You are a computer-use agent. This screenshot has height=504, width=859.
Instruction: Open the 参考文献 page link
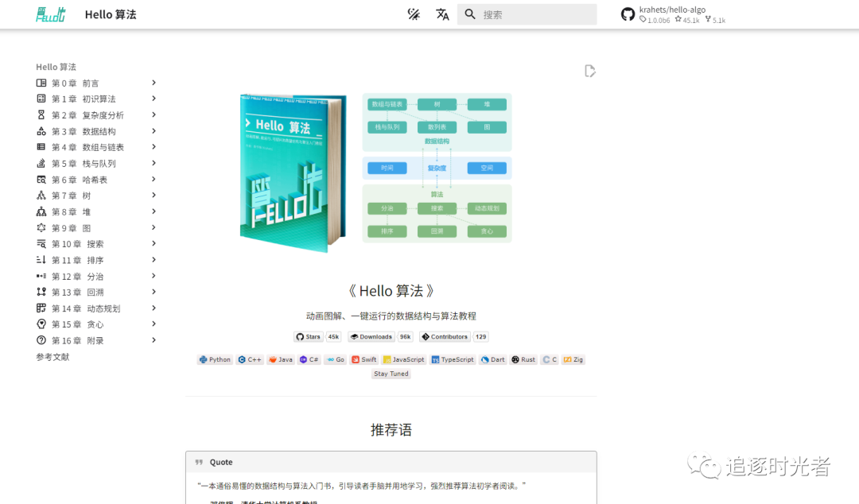click(x=51, y=356)
